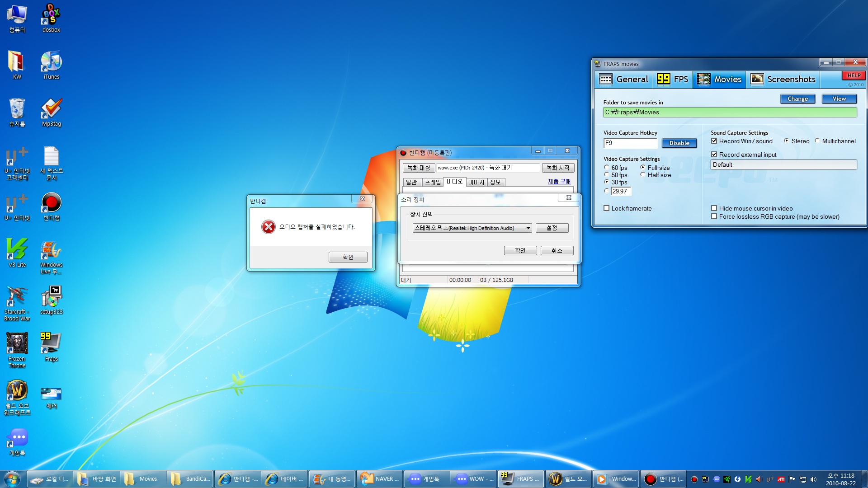Open the 프레임 tab in 반디캠
868x488 pixels.
pos(433,182)
